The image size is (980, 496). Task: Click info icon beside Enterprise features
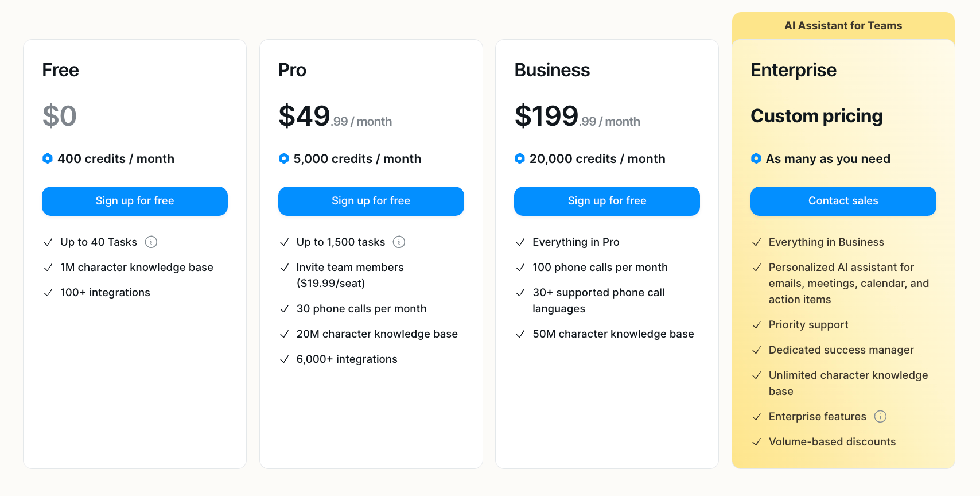[x=880, y=417]
